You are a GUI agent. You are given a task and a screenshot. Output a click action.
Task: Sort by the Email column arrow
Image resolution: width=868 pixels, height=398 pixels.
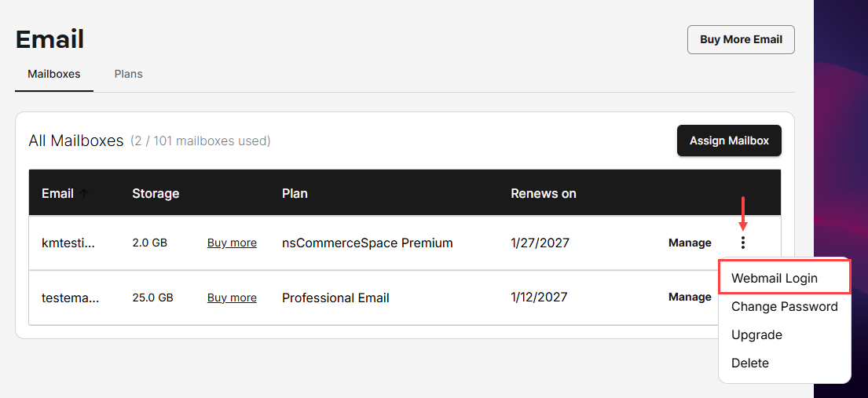click(x=84, y=194)
